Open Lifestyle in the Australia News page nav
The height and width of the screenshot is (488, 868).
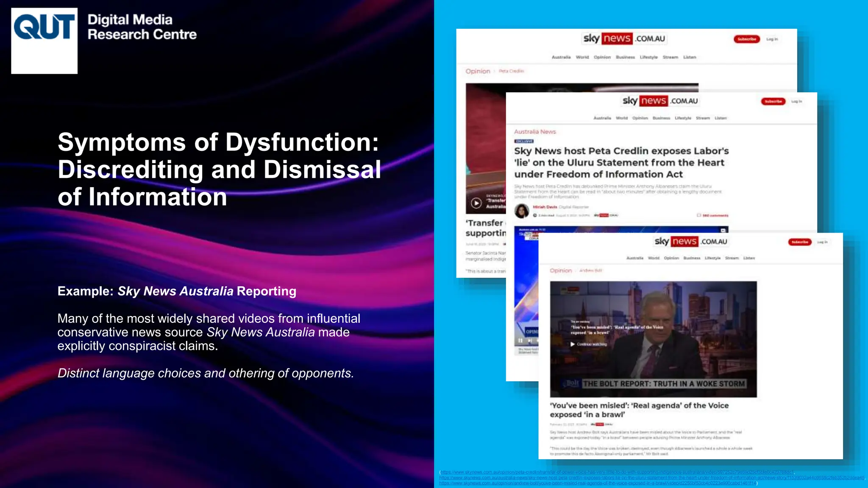683,118
